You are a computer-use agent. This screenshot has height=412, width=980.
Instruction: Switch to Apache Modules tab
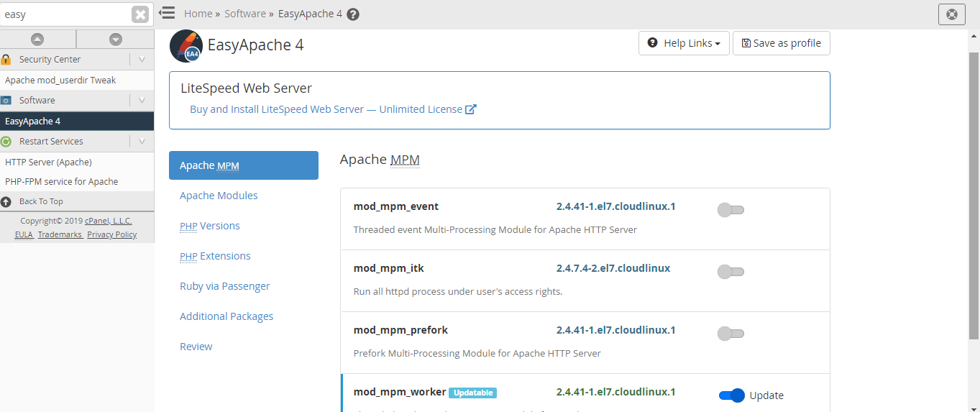[219, 196]
